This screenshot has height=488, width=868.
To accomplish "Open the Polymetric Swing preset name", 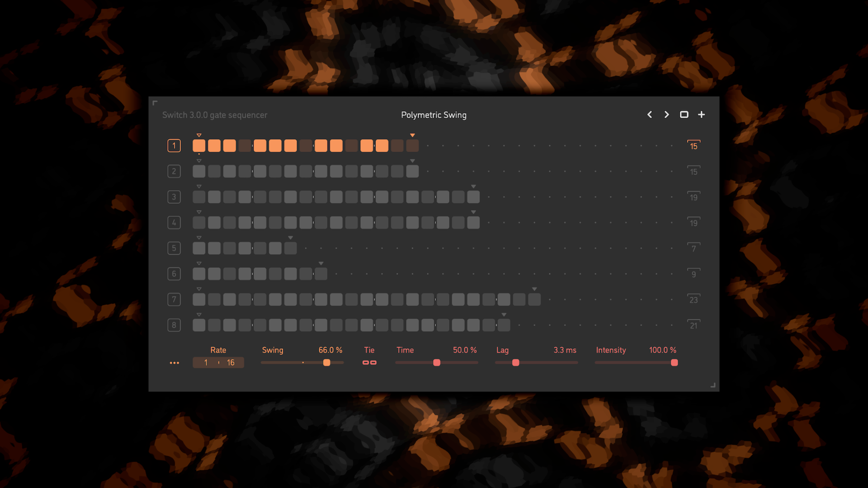I will pos(434,115).
